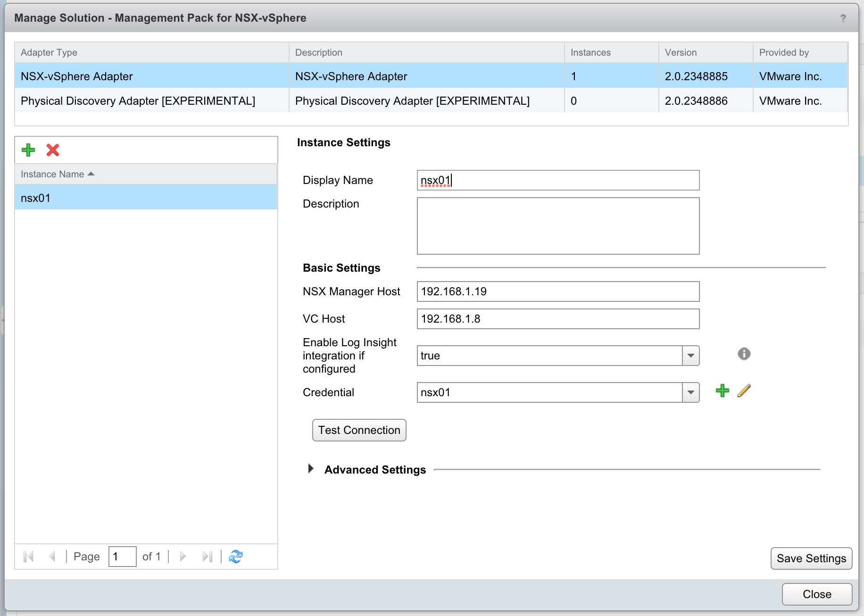Open the help question mark in the title bar
The width and height of the screenshot is (864, 616).
coord(843,18)
